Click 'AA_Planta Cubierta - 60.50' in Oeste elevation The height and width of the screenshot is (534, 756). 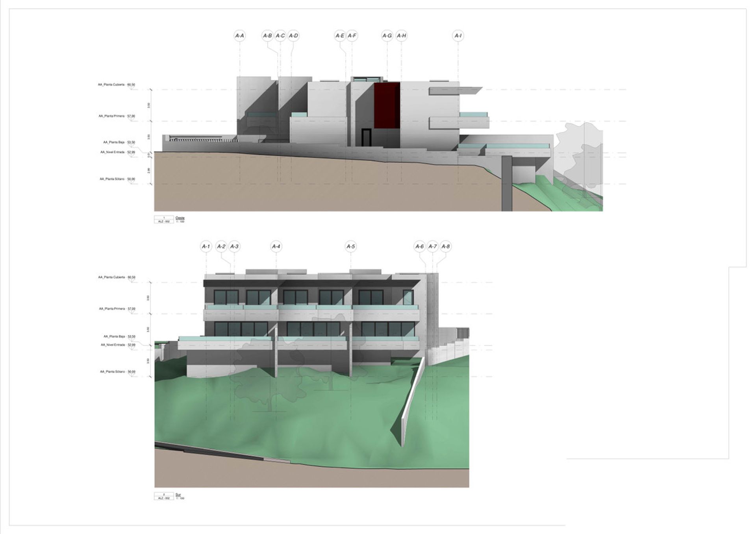pos(117,85)
